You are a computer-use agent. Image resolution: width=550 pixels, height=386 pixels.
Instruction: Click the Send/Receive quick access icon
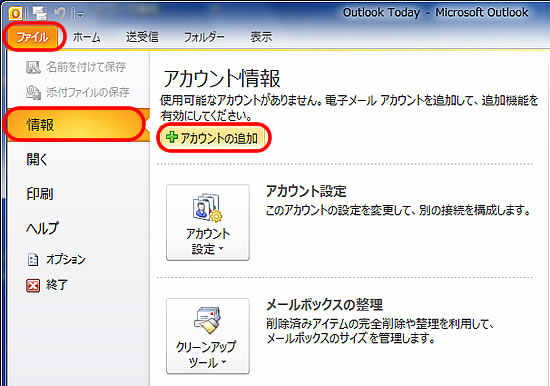click(x=40, y=13)
